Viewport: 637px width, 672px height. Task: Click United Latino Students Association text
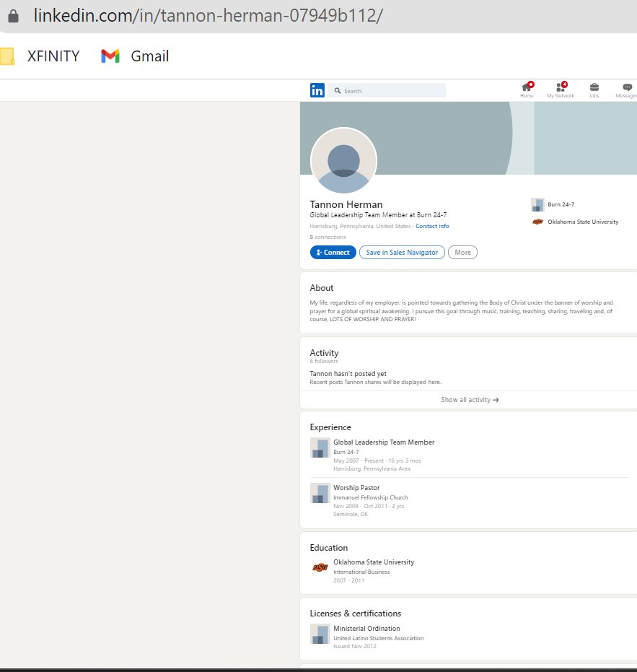pyautogui.click(x=378, y=638)
